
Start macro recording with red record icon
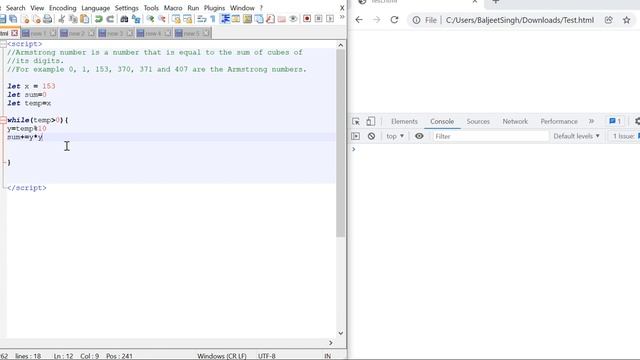pos(307,19)
